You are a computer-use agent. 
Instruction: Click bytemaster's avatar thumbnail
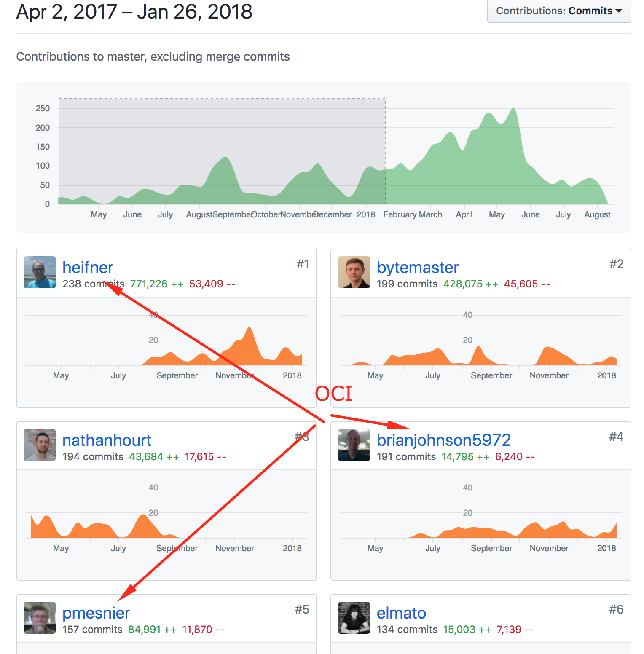point(354,272)
